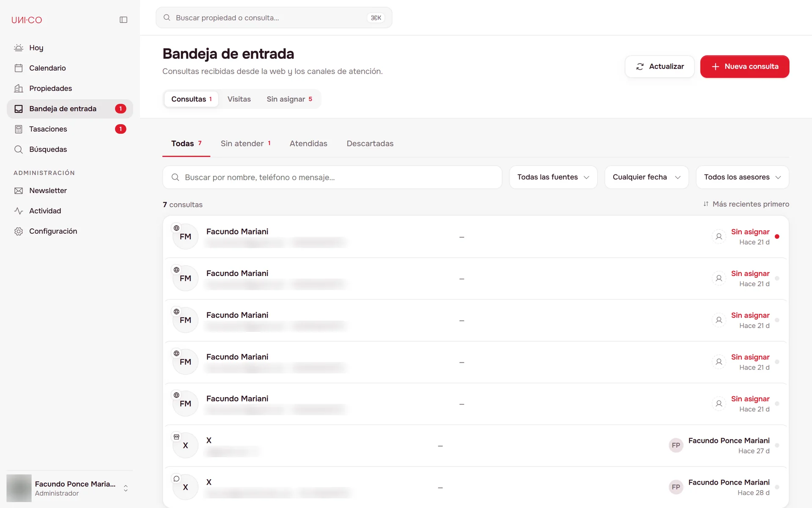Switch to the Visitas tab
The width and height of the screenshot is (812, 508).
pos(239,99)
